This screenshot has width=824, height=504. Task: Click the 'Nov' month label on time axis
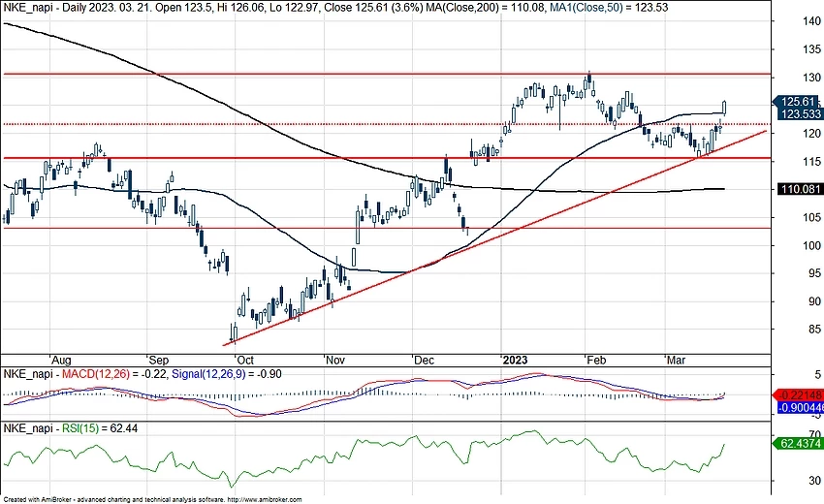(x=334, y=361)
